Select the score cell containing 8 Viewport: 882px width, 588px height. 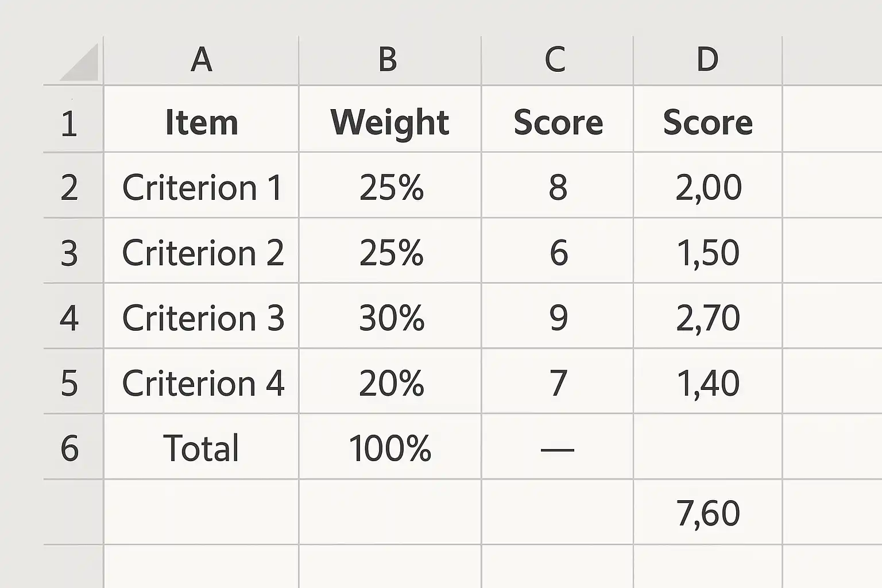(x=558, y=187)
